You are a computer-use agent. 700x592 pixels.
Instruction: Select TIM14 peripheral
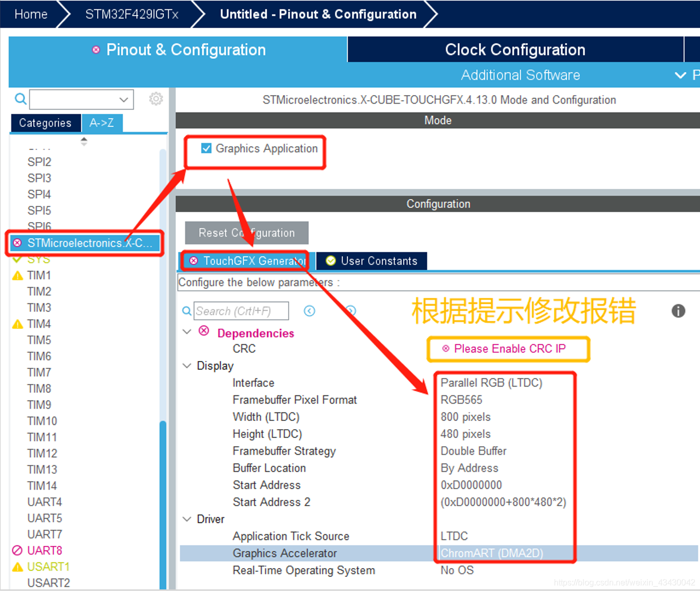coord(42,486)
